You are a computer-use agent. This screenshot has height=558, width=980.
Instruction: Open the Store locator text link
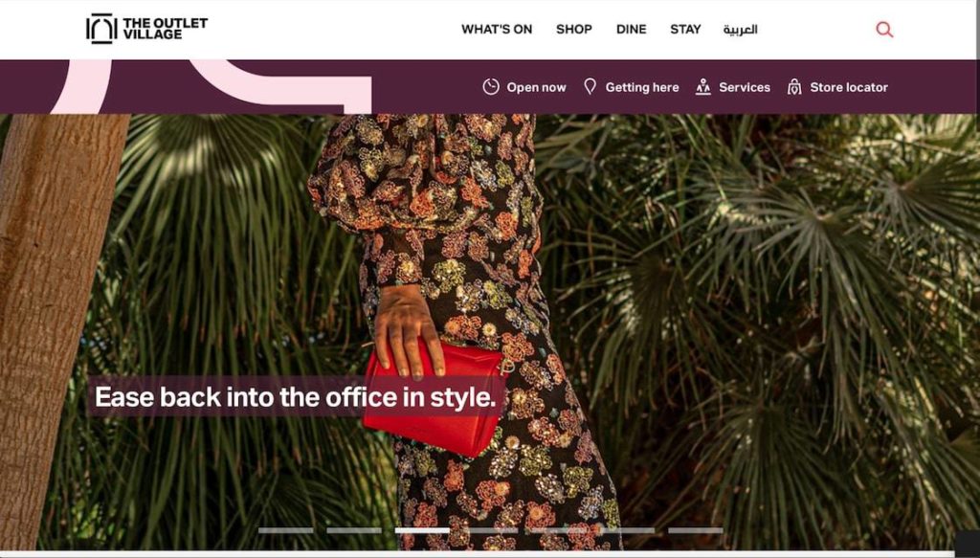pos(849,87)
